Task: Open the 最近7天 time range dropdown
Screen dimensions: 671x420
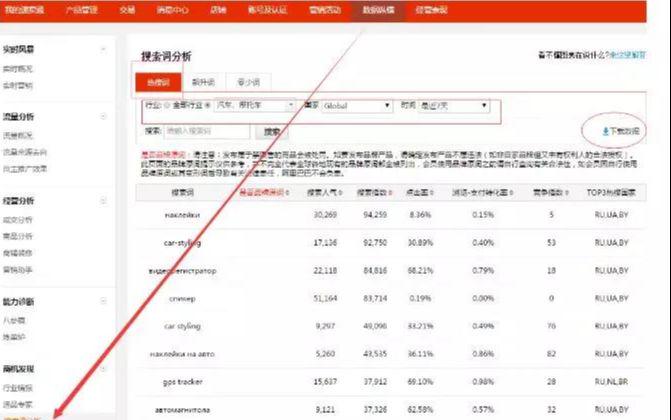Action: click(453, 105)
